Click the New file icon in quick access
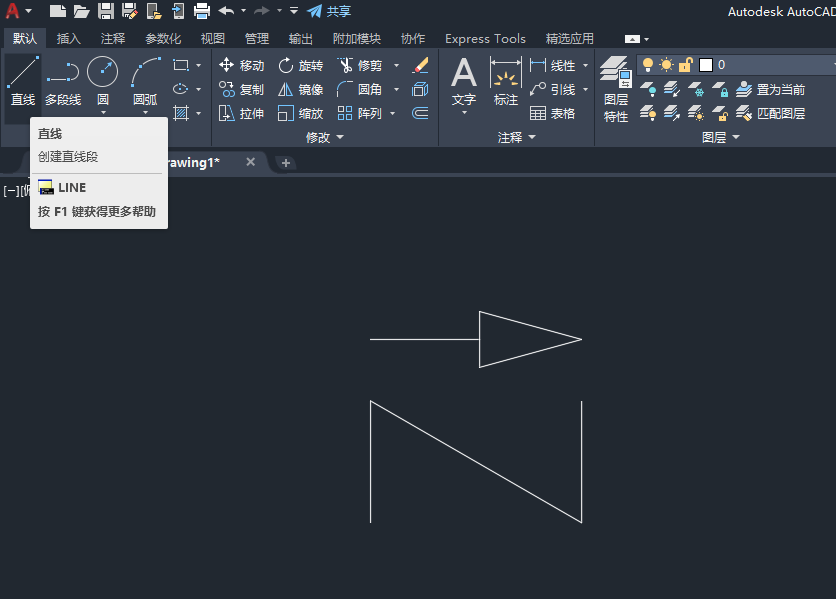The width and height of the screenshot is (836, 599). tap(58, 11)
